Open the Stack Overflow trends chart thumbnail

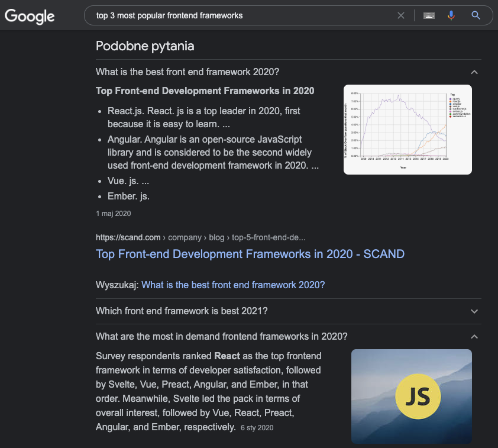click(x=408, y=130)
